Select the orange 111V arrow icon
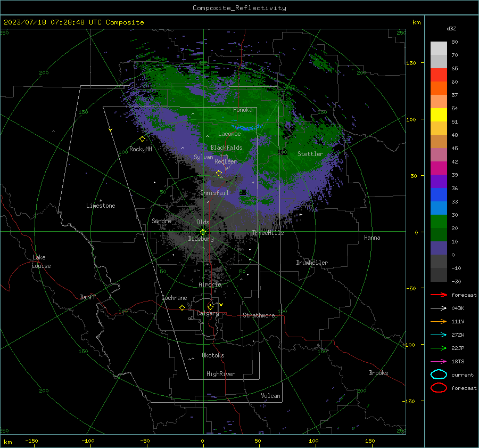Viewport: 479px width, 448px height. (439, 321)
